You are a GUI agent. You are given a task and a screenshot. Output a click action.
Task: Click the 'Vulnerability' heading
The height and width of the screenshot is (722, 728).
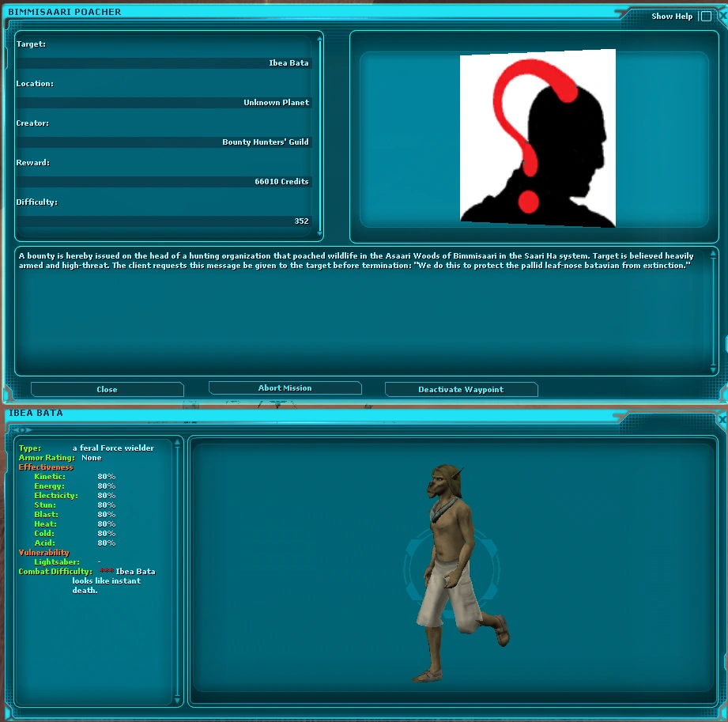[43, 553]
